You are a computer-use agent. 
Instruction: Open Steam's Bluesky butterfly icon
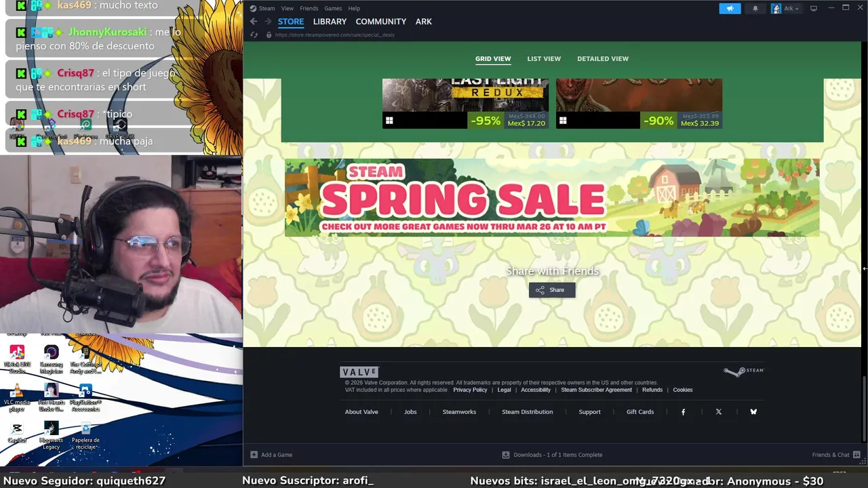[x=753, y=412]
